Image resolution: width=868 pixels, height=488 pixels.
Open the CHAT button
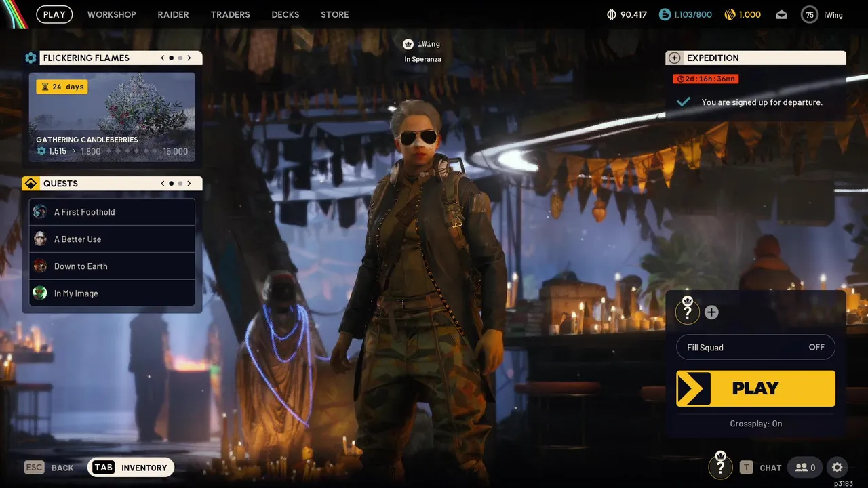click(770, 468)
